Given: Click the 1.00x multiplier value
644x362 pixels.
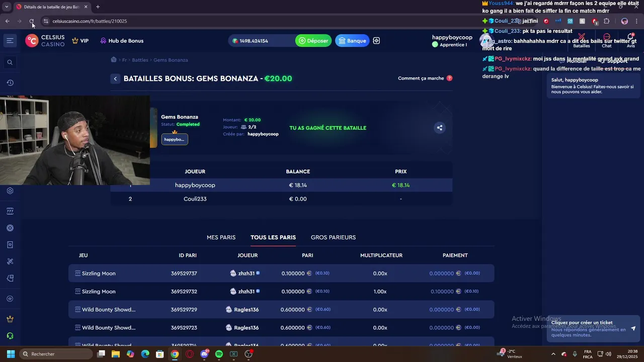Looking at the screenshot, I should pos(380,292).
